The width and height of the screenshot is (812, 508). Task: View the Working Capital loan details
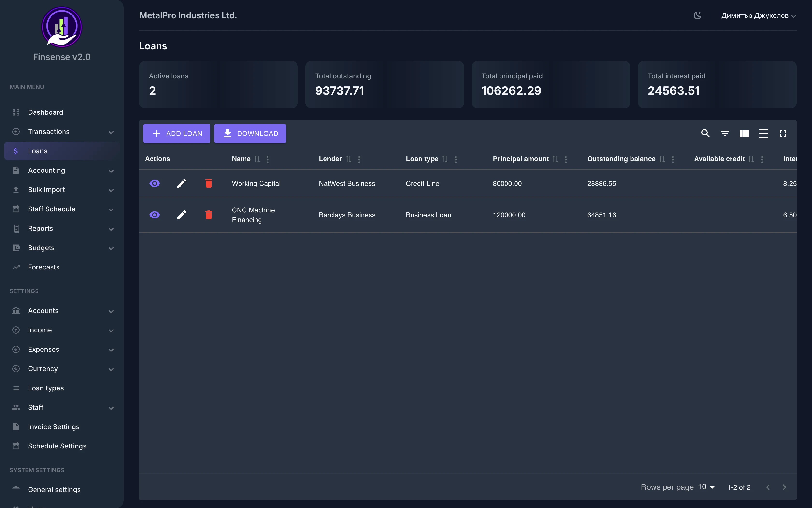coord(154,183)
